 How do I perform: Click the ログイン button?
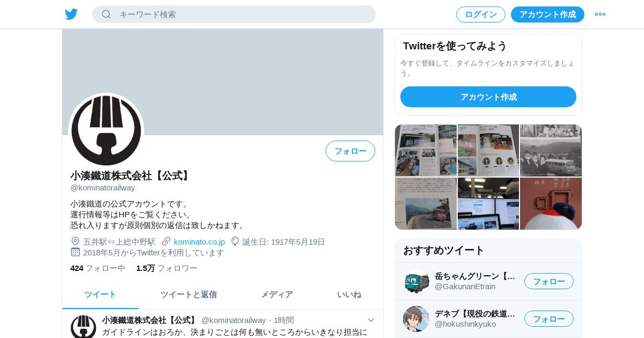[481, 14]
